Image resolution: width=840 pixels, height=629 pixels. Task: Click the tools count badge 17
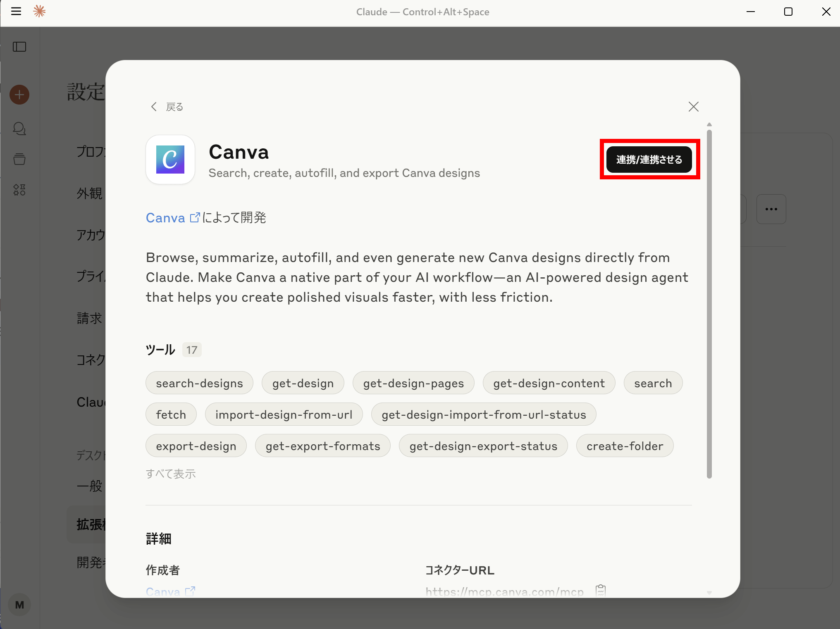click(x=192, y=350)
